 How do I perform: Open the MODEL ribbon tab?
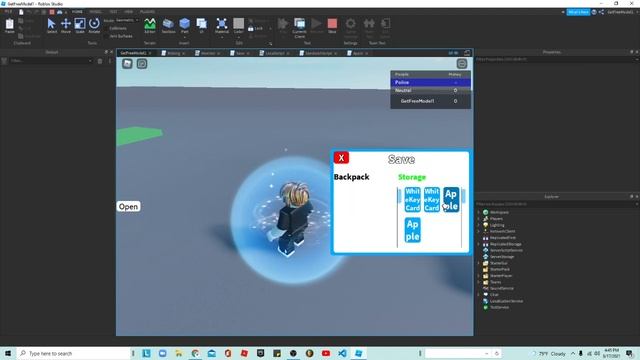click(x=95, y=12)
